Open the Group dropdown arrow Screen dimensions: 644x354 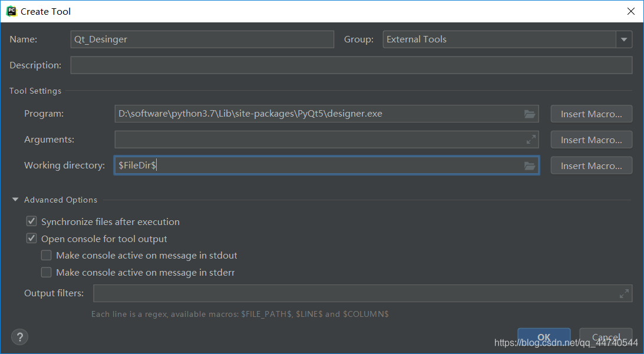(623, 39)
